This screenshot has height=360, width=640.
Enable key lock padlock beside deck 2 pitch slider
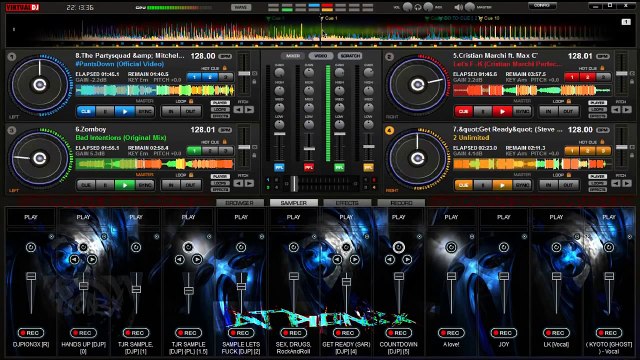pyautogui.click(x=632, y=82)
